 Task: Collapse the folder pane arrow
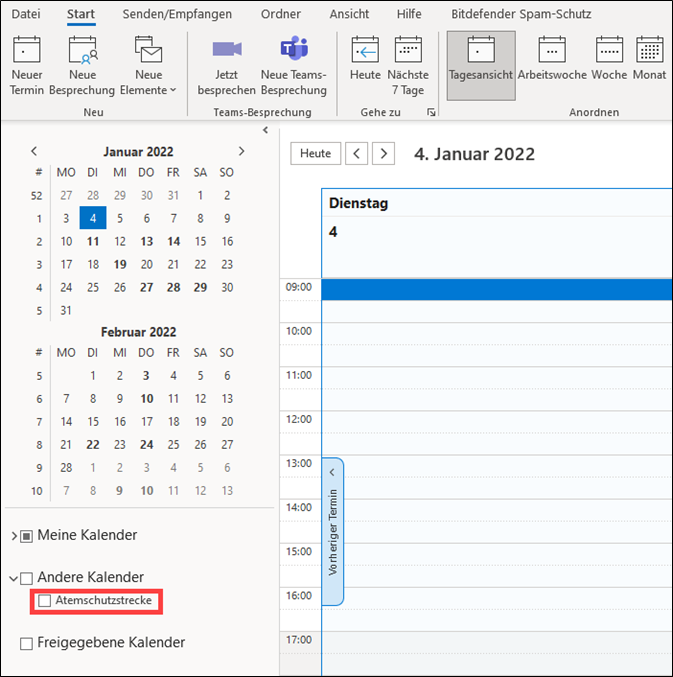point(265,130)
